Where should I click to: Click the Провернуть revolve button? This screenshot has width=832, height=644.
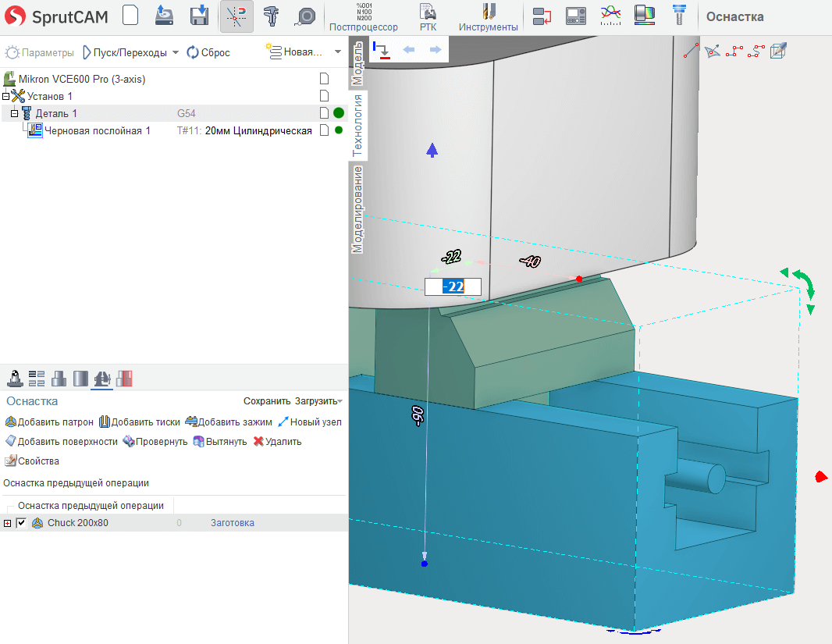coord(155,441)
